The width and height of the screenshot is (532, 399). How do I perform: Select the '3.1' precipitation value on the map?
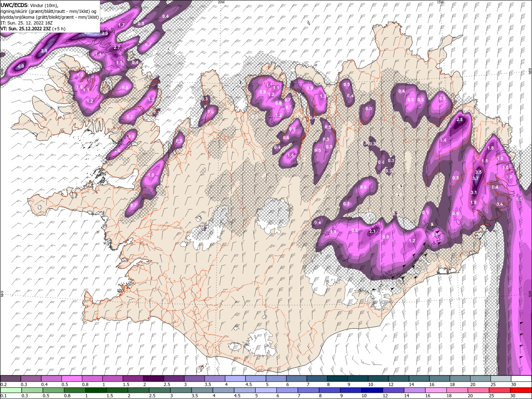[x=474, y=192]
